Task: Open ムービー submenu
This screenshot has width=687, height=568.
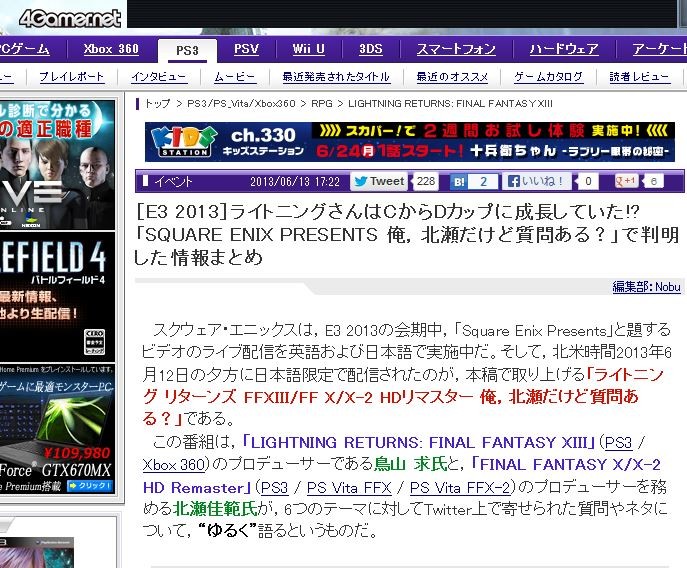Action: [x=234, y=77]
